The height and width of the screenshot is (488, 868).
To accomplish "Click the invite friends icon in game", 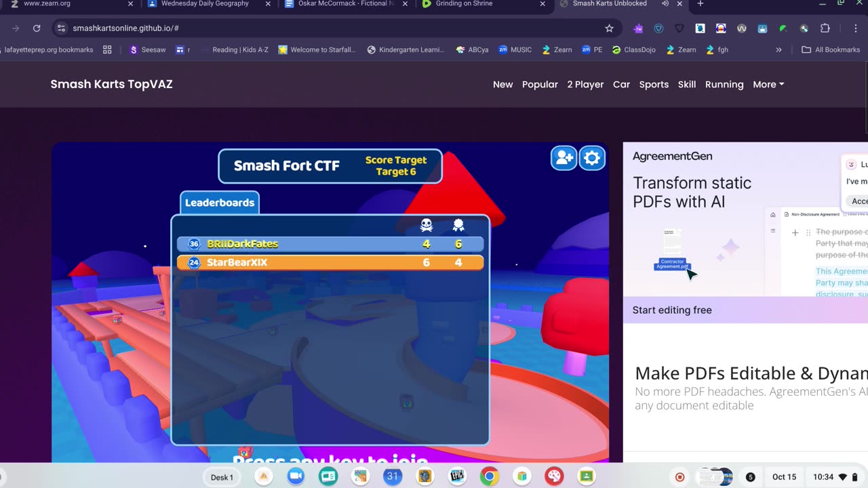I will (x=564, y=158).
